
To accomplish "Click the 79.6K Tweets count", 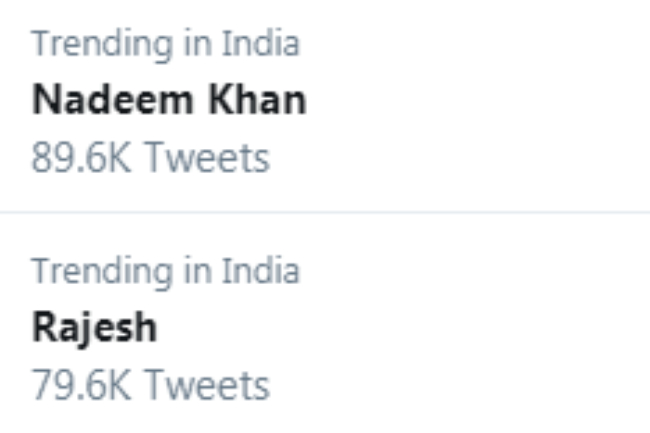I will click(x=150, y=385).
